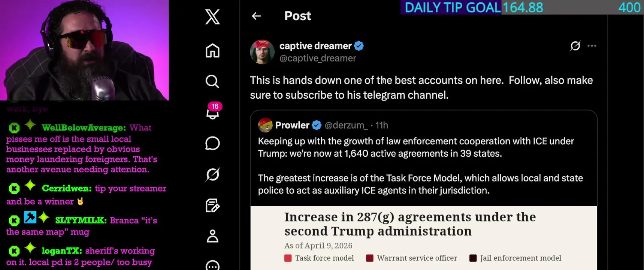Click the @captive_dreamer handle
The image size is (644, 270).
click(318, 58)
